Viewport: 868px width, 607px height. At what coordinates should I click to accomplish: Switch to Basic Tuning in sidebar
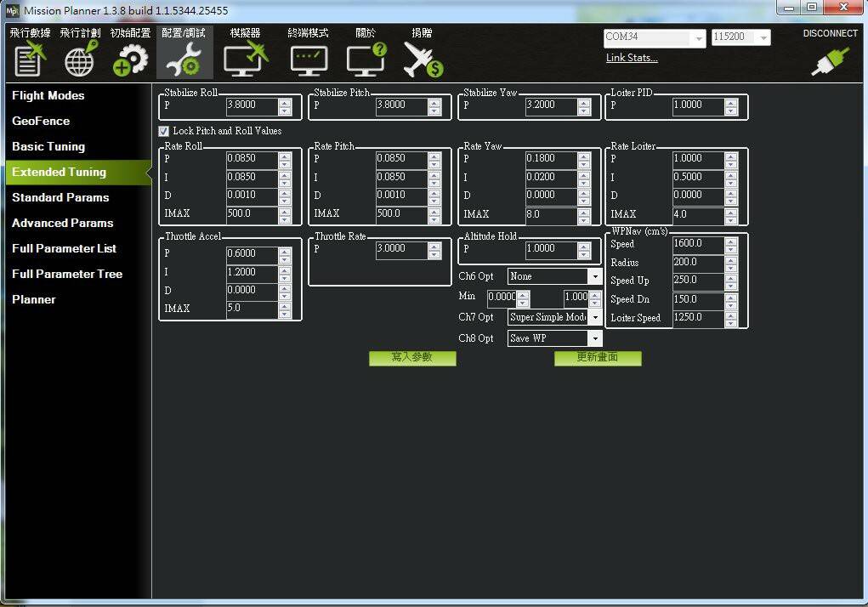(48, 146)
